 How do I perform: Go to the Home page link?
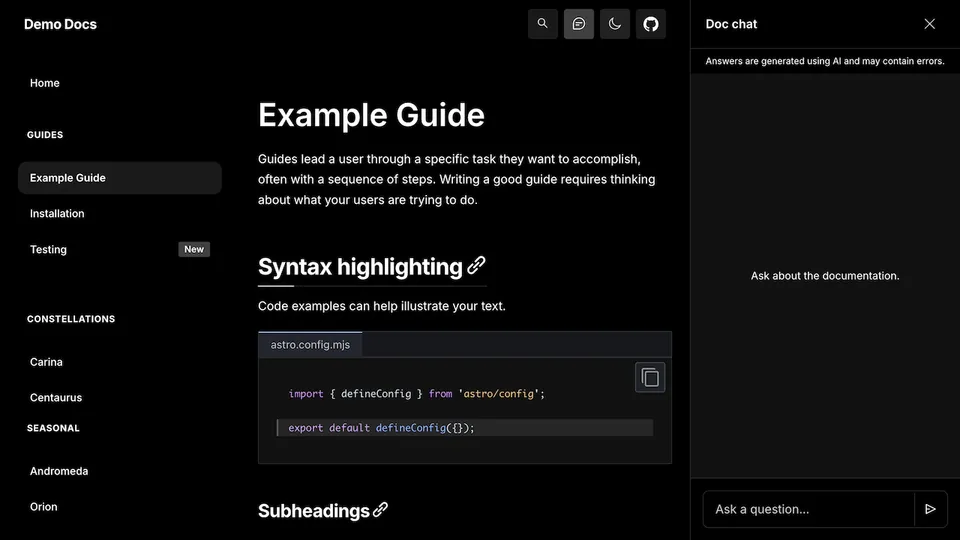tap(45, 83)
